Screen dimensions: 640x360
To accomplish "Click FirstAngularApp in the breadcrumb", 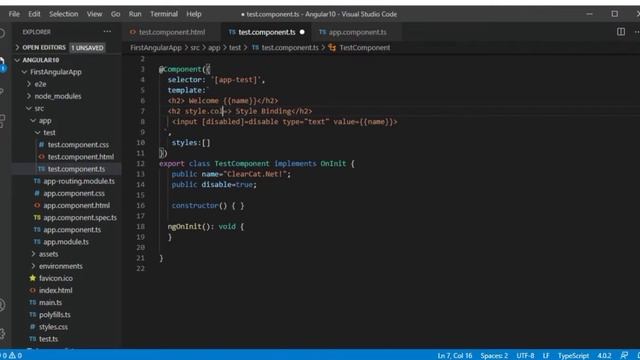I will tap(156, 48).
